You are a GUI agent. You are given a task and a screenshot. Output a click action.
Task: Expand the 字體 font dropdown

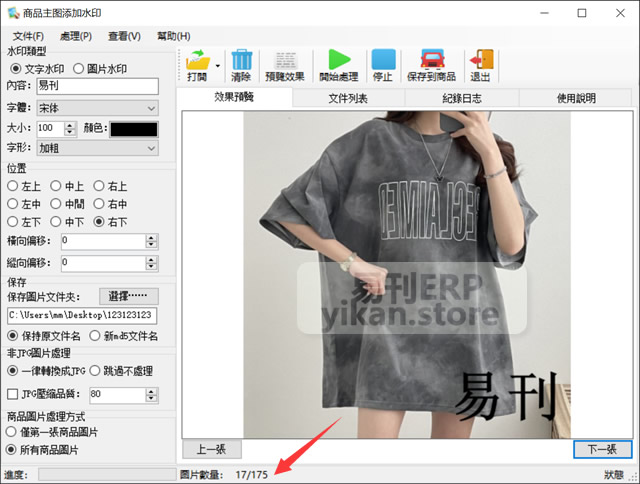click(151, 108)
